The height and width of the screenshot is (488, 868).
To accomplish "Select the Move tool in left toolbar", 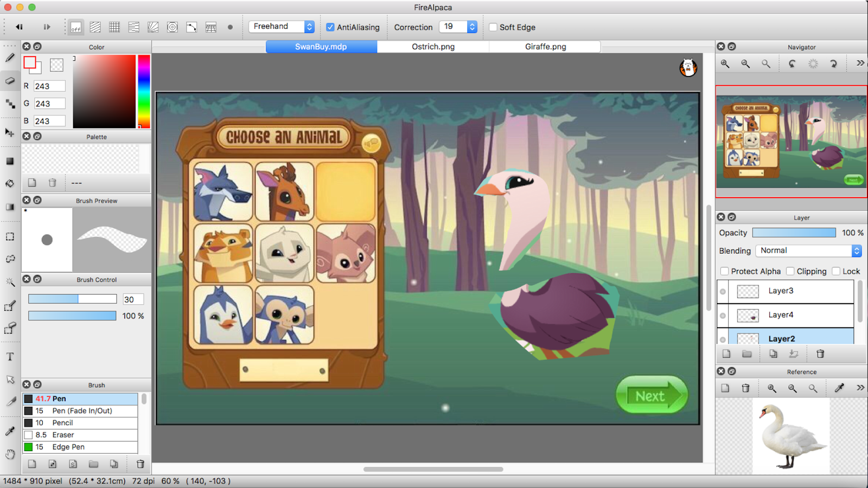I will point(10,132).
